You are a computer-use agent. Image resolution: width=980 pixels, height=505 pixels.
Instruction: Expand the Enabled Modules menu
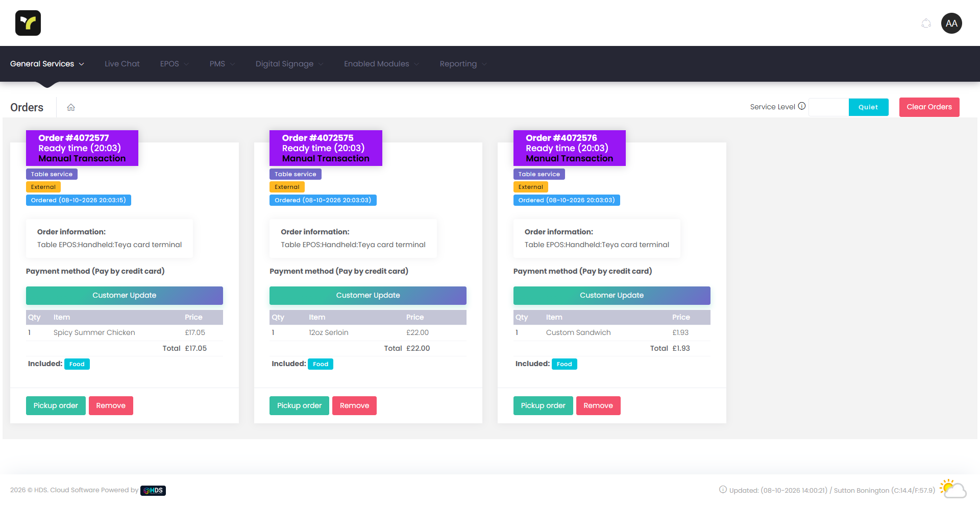(x=381, y=64)
